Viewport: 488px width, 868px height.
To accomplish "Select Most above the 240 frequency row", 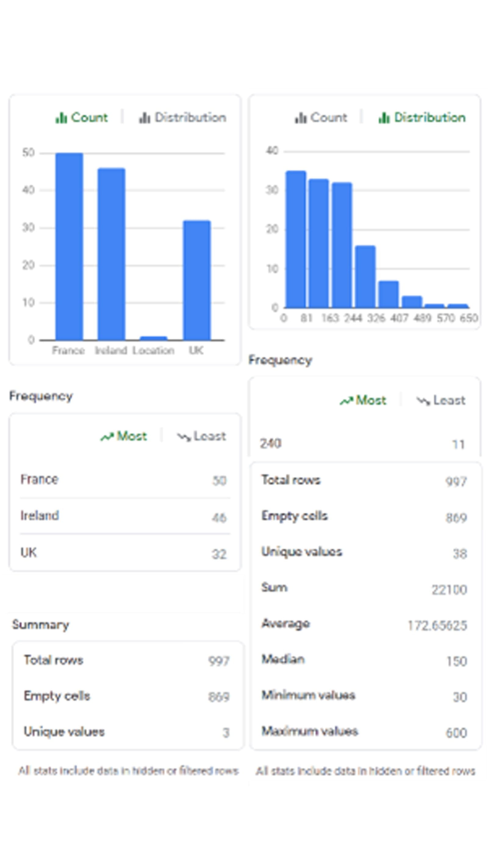I will coord(363,401).
